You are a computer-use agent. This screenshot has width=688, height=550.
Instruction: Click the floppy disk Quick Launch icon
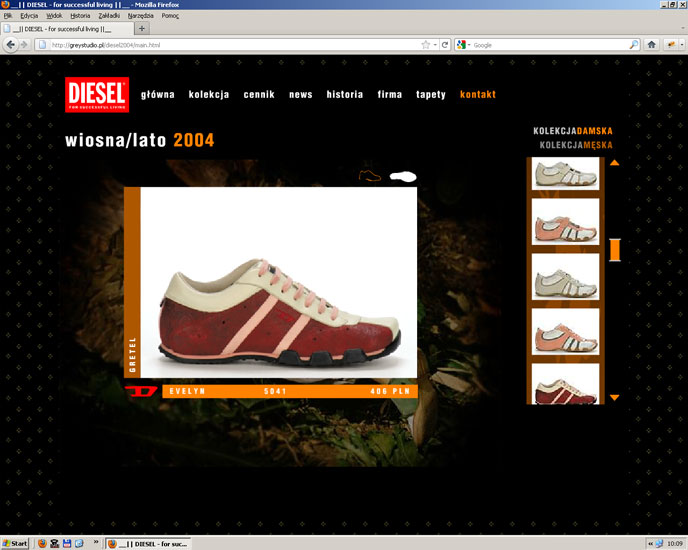(67, 543)
